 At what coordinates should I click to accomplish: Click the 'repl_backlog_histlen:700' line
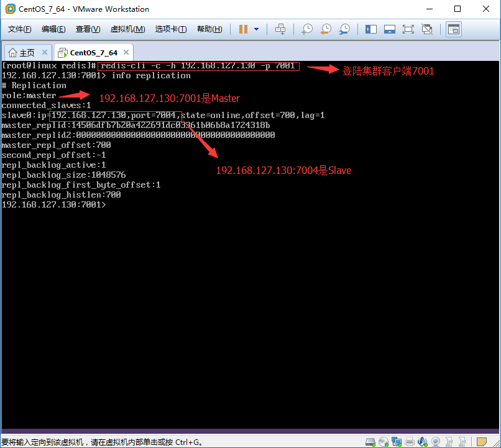[x=61, y=194]
